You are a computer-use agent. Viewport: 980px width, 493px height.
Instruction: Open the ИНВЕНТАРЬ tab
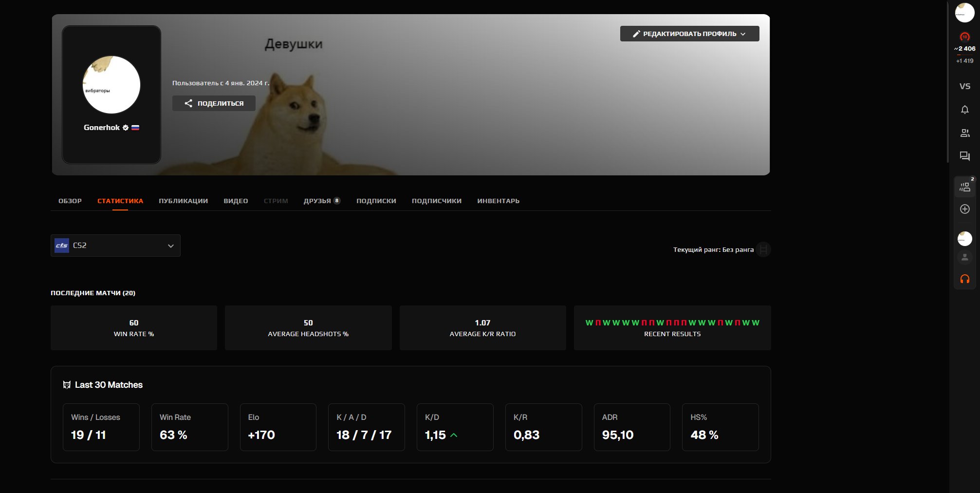[498, 201]
